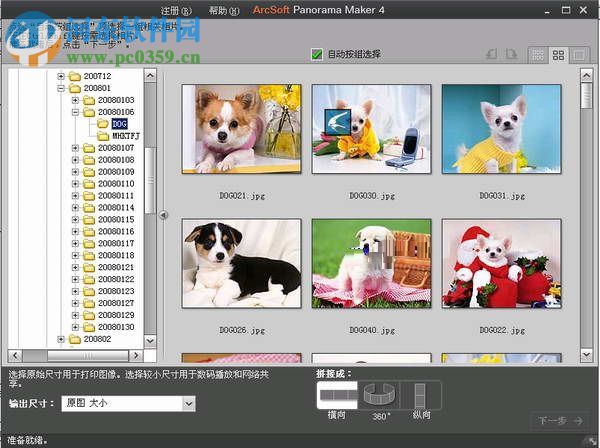Switch to small thumbnails grid view
This screenshot has height=448, width=600.
[x=538, y=55]
